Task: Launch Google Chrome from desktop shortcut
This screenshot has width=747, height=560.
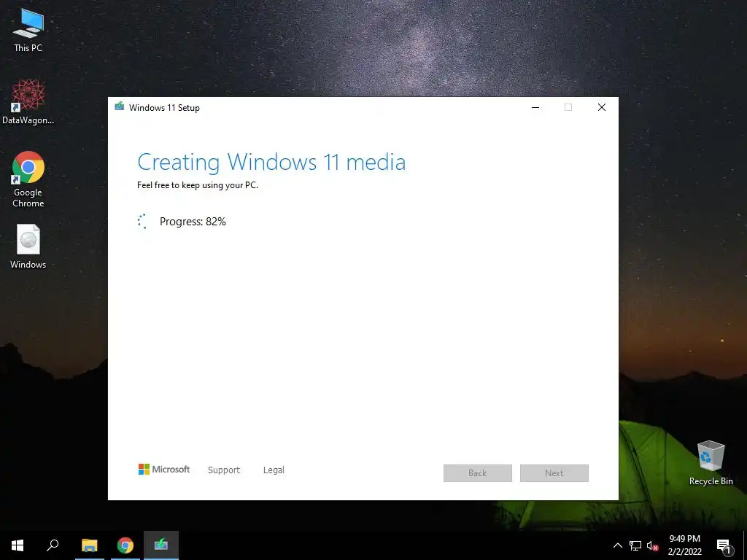Action: click(28, 179)
